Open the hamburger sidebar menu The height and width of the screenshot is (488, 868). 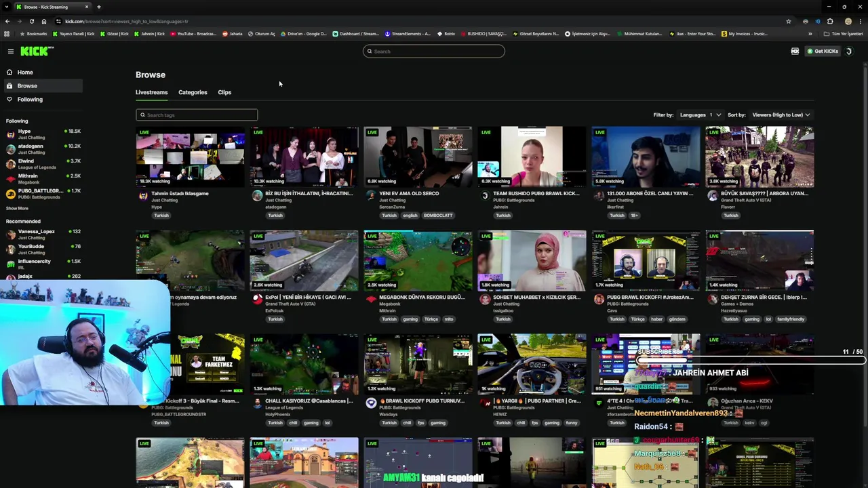(x=11, y=51)
